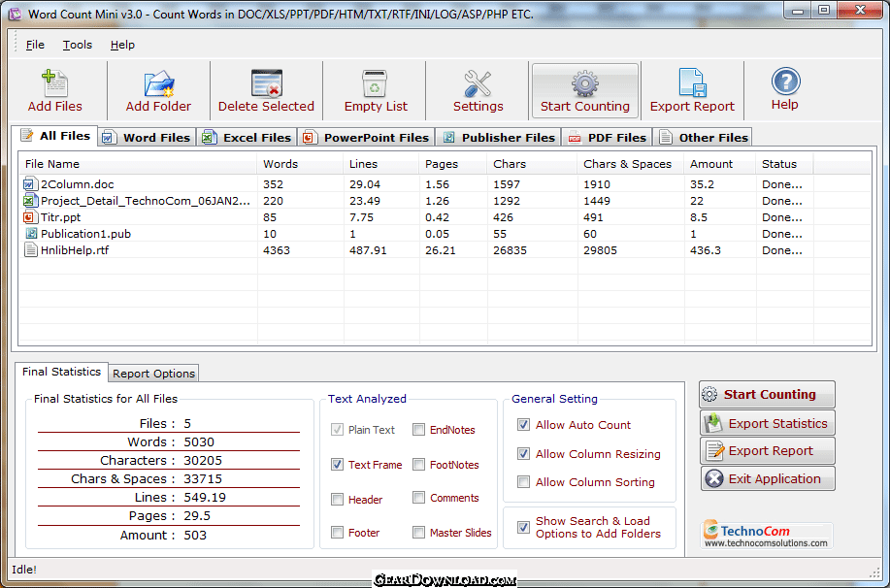Check the FootNotes option

(419, 464)
